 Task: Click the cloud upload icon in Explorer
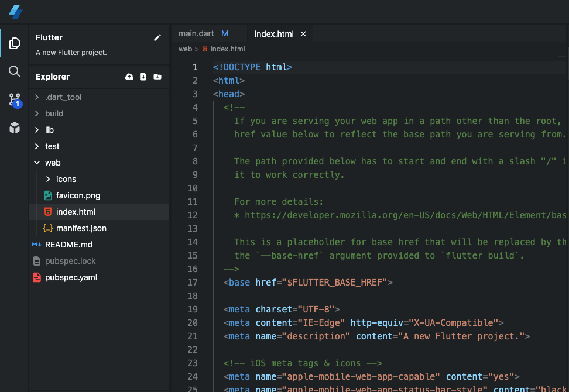pos(129,77)
